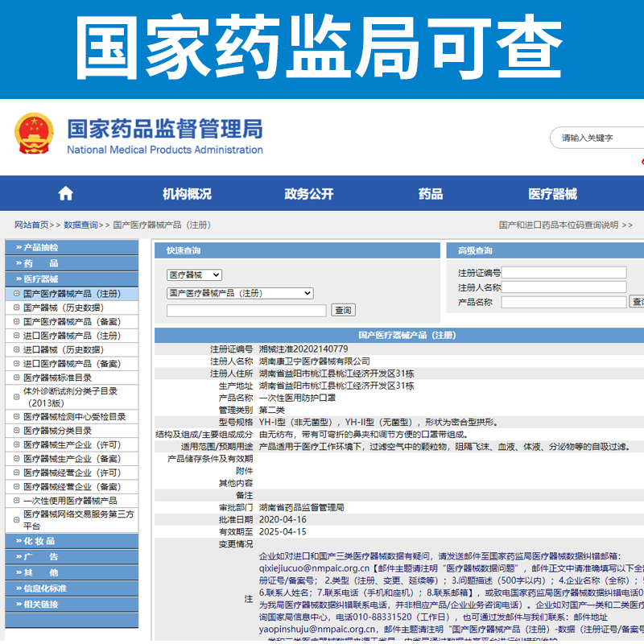Click plus icon beside 一次性使用医疗器械产品
Image resolution: width=644 pixels, height=644 pixels.
[16, 500]
